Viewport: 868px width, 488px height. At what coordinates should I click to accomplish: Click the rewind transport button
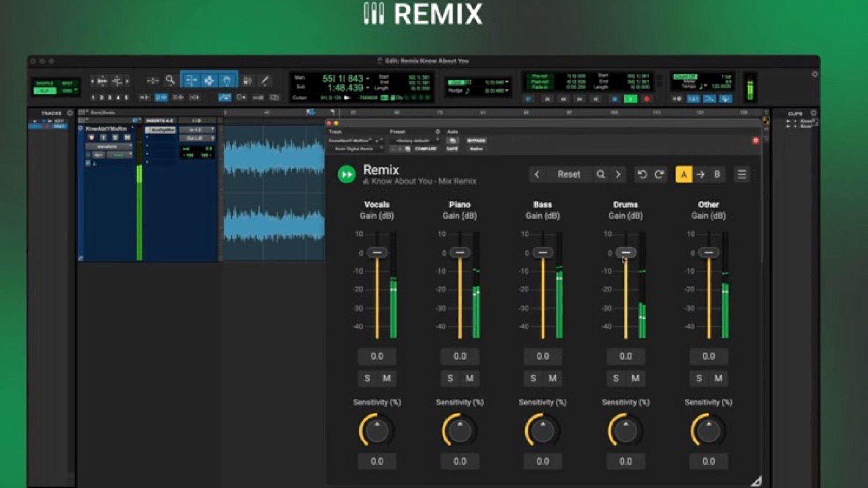pyautogui.click(x=563, y=99)
